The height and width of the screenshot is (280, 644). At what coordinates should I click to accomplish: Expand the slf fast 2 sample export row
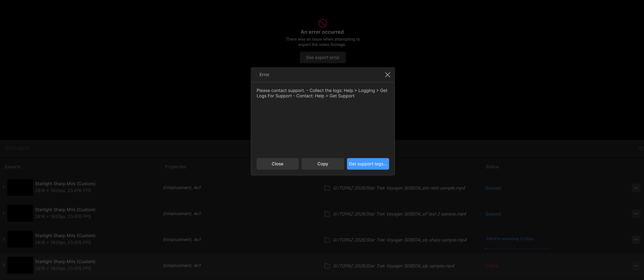point(4,213)
